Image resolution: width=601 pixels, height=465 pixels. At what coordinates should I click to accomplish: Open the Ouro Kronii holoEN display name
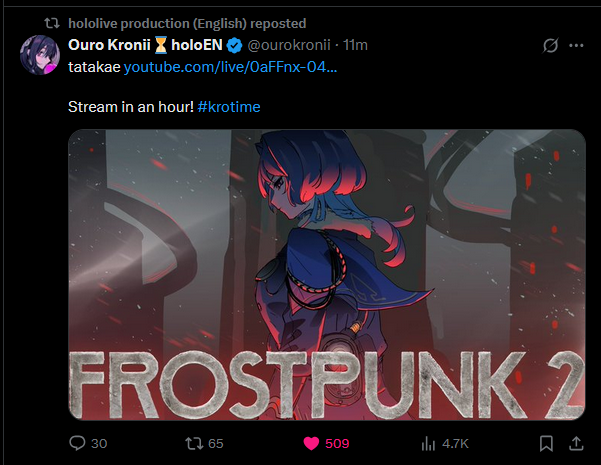coord(143,46)
